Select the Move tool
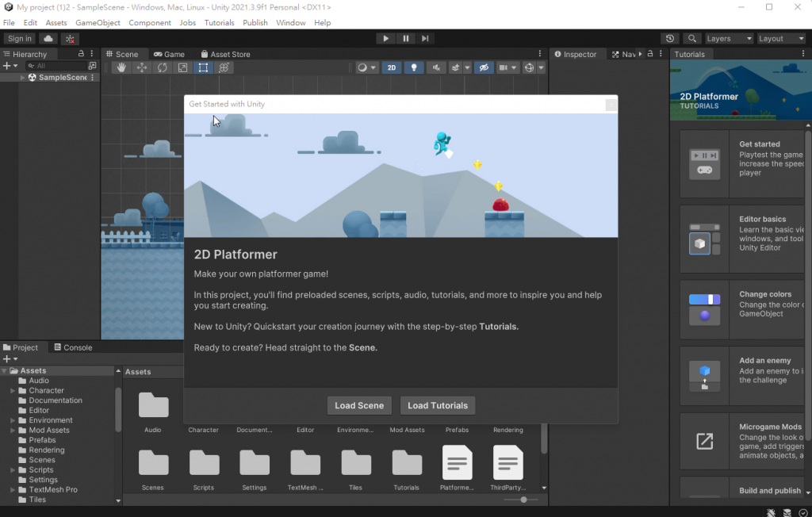This screenshot has height=517, width=812. [141, 68]
